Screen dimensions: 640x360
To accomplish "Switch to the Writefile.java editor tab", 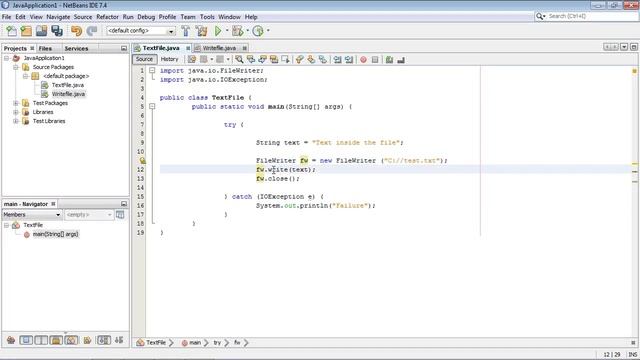I will coord(219,48).
